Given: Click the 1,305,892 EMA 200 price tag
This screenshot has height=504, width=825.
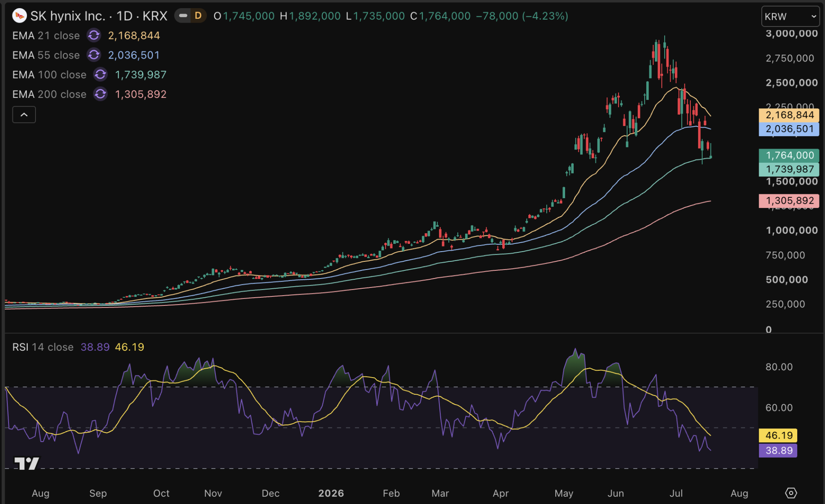Looking at the screenshot, I should tap(789, 201).
